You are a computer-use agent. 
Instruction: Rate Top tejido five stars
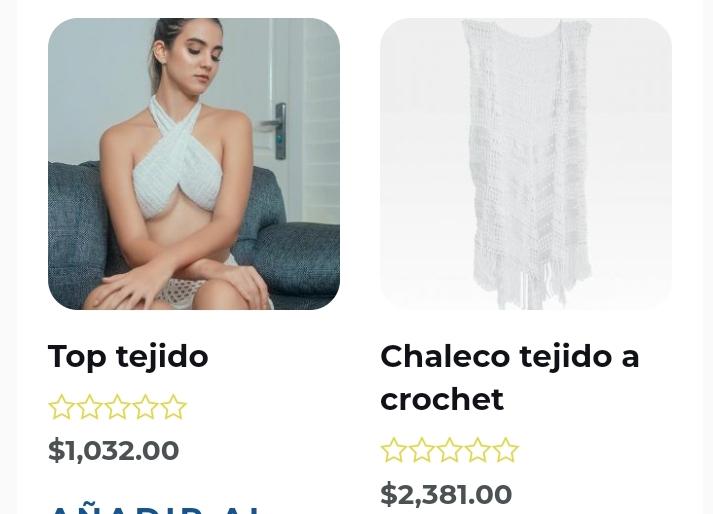(x=173, y=407)
